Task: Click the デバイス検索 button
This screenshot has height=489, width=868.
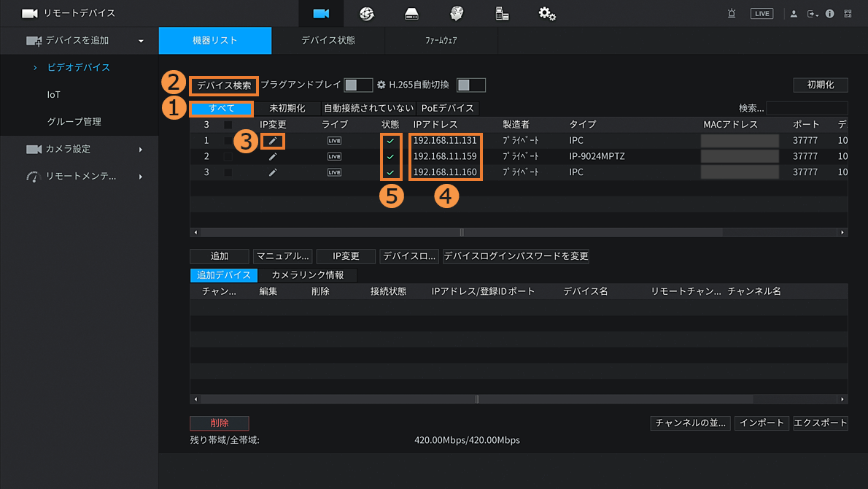Action: point(224,85)
